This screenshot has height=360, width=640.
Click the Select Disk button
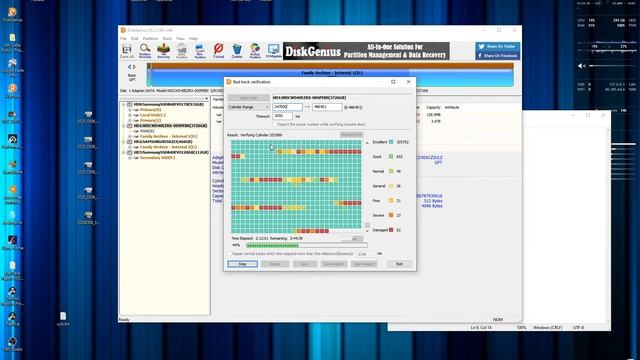point(249,98)
